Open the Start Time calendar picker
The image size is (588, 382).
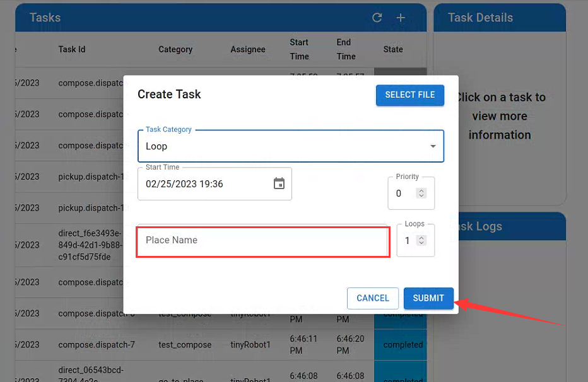[x=278, y=183]
